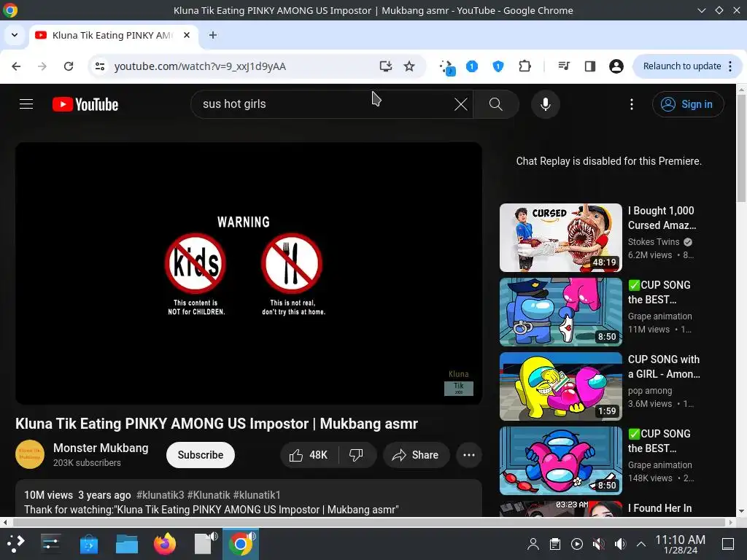Viewport: 747px width, 560px height.
Task: Open the round blue extension icon
Action: 472,66
